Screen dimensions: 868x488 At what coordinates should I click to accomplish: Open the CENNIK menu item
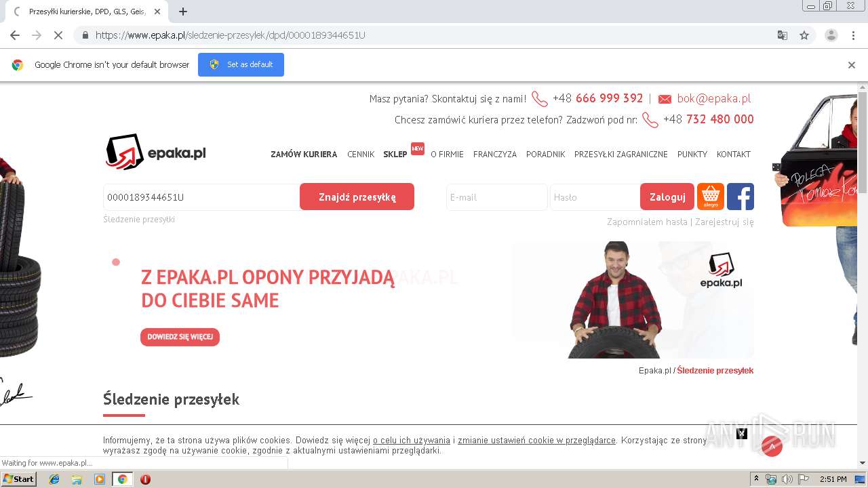[x=361, y=155]
